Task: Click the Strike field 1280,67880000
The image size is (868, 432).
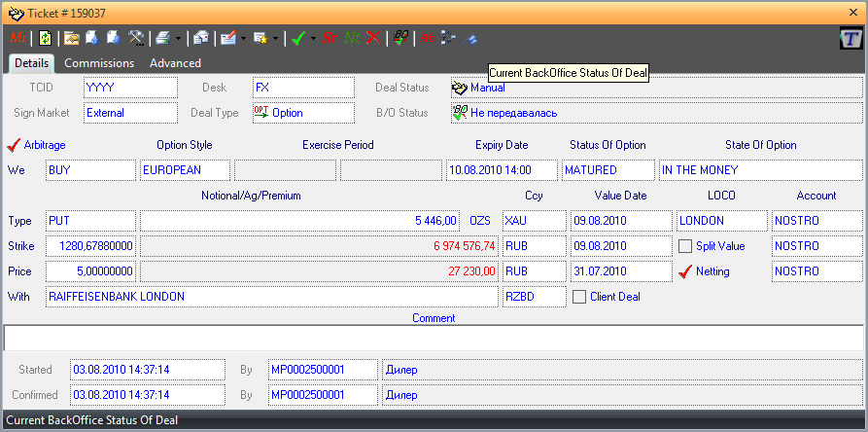Action: 90,246
